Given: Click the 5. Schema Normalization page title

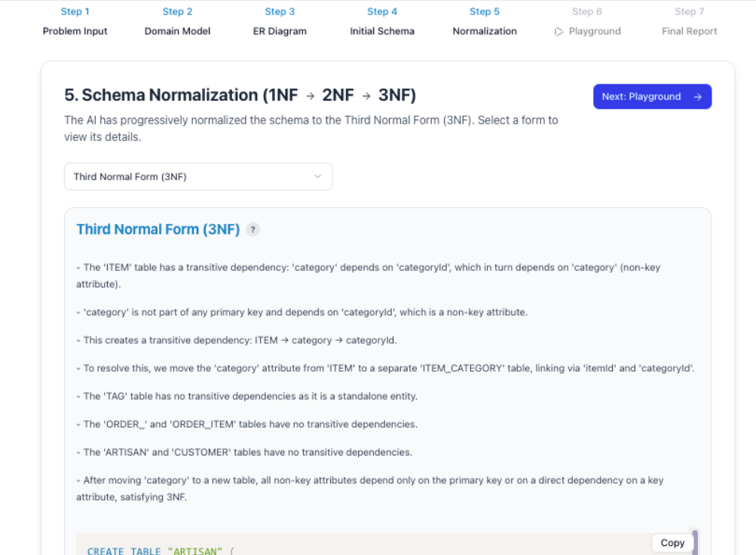Looking at the screenshot, I should click(x=240, y=95).
